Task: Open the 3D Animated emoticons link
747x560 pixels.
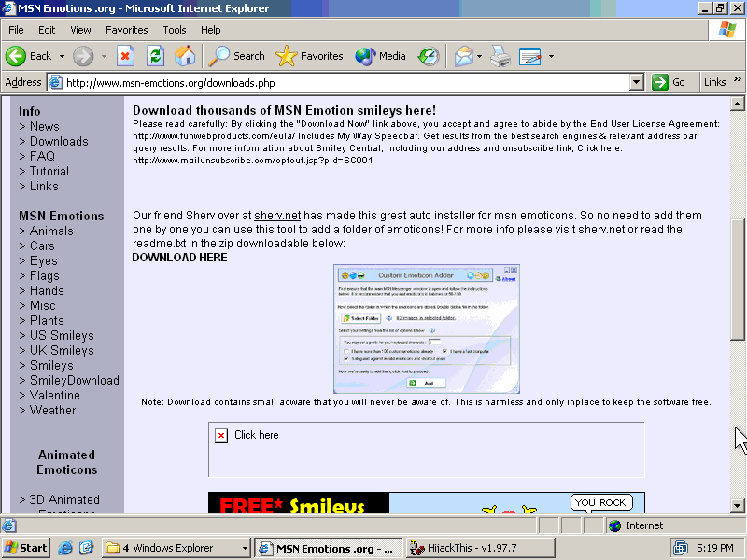Action: tap(64, 500)
